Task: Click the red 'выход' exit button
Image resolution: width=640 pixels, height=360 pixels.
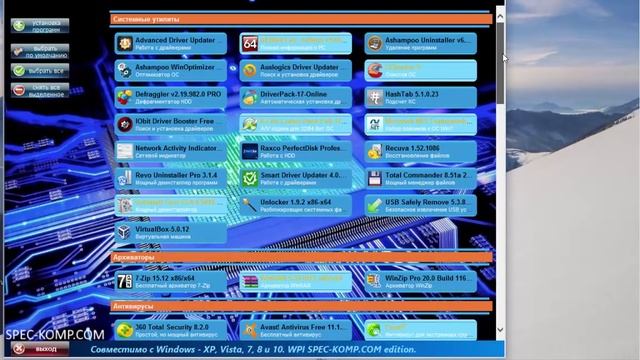Action: tap(40, 349)
